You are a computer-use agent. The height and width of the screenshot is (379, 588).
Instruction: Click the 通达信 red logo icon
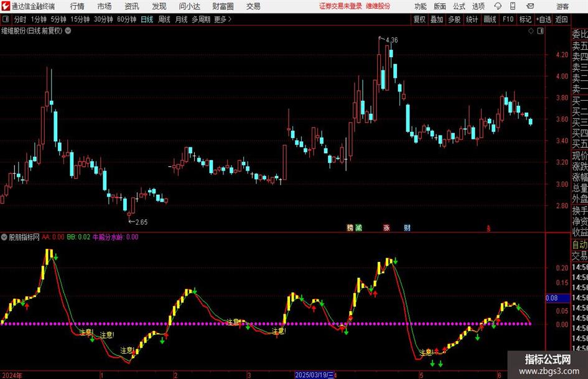point(5,6)
